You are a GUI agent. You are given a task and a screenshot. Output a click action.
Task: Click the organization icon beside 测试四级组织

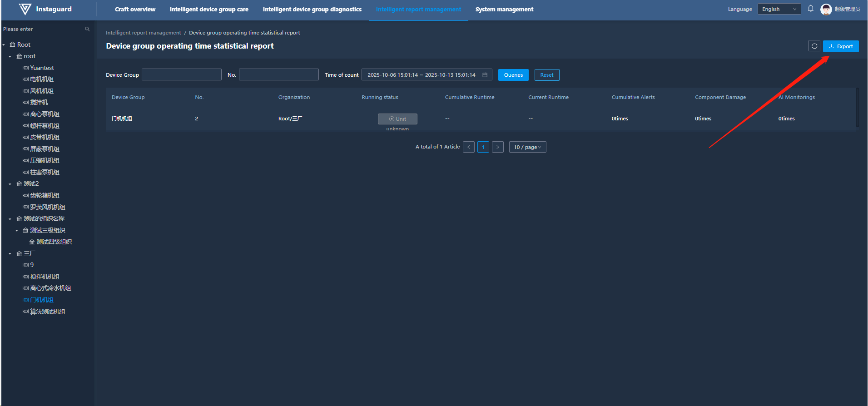tap(32, 242)
